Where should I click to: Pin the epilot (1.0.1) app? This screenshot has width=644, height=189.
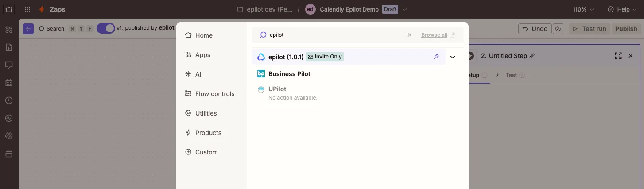pos(436,57)
